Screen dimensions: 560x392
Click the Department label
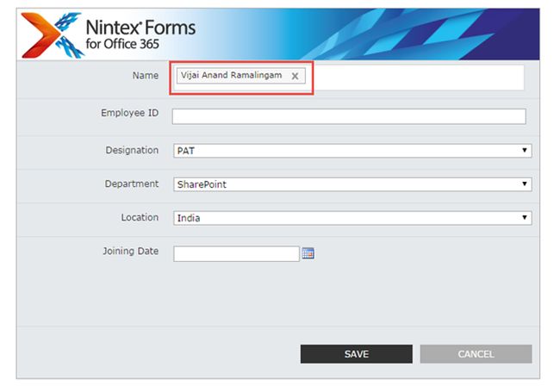click(x=132, y=184)
